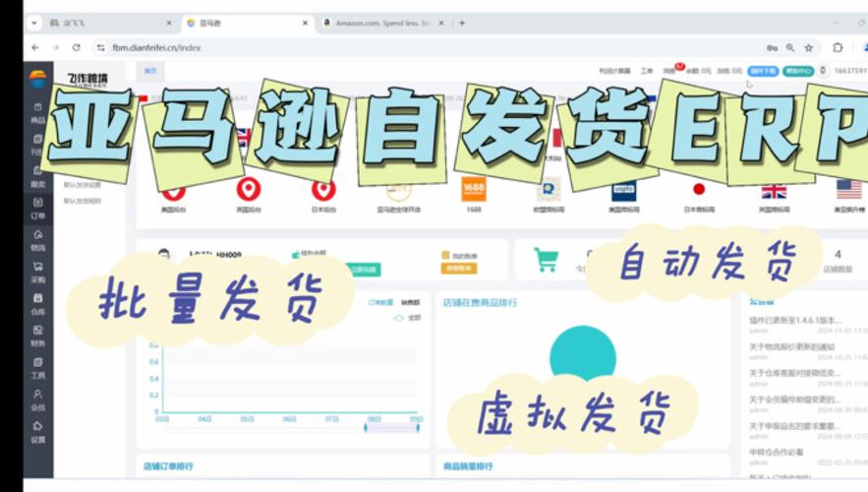Toggle the 全部 chart legend item
This screenshot has height=492, width=868.
[x=407, y=318]
